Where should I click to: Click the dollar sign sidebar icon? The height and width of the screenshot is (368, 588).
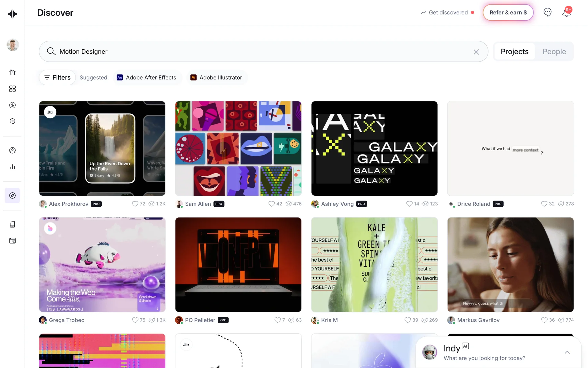[x=12, y=105]
